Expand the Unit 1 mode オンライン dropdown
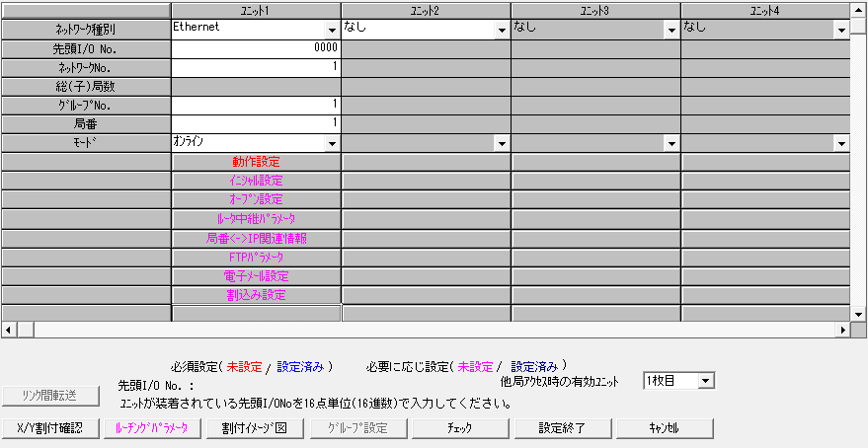 331,143
